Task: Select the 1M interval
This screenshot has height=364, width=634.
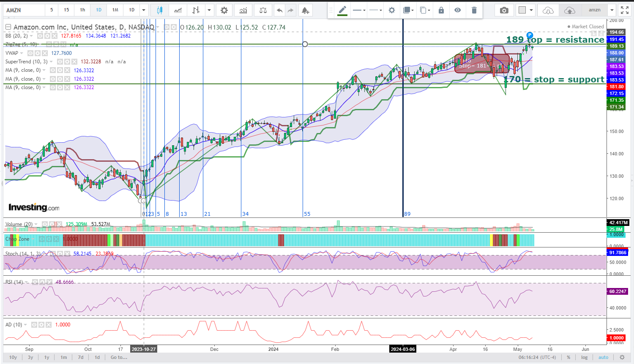Action: coord(115,10)
